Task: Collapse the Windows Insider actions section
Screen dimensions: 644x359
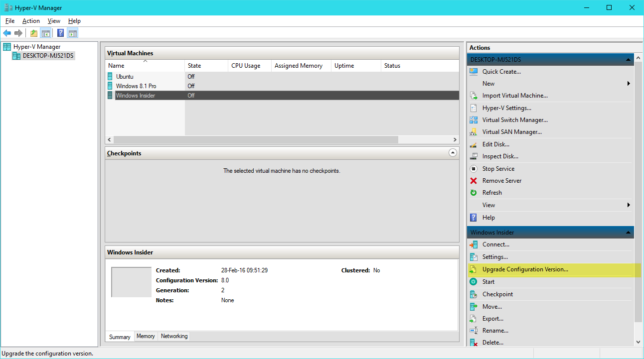Action: [628, 233]
